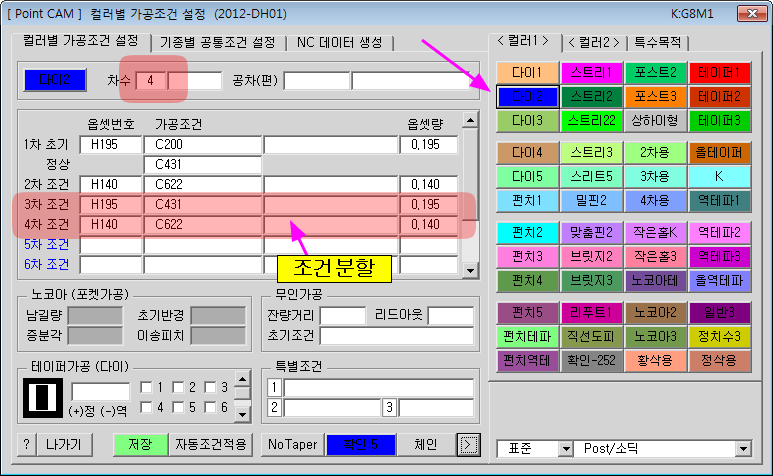Select the 포스트2 color swatch
Image resolution: width=773 pixels, height=476 pixels.
[655, 73]
